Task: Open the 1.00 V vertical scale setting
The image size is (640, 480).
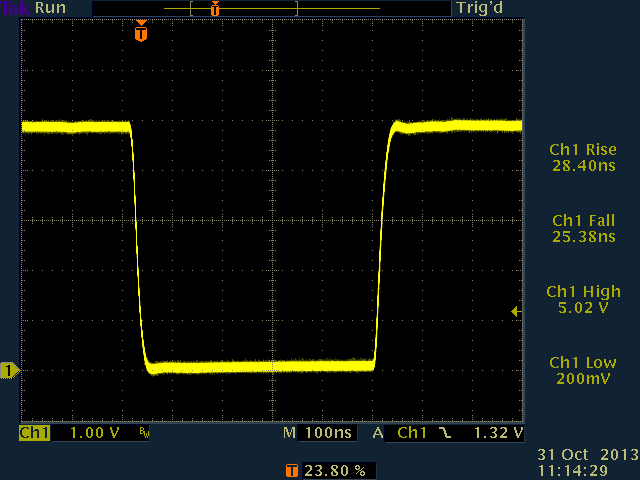Action: click(95, 434)
